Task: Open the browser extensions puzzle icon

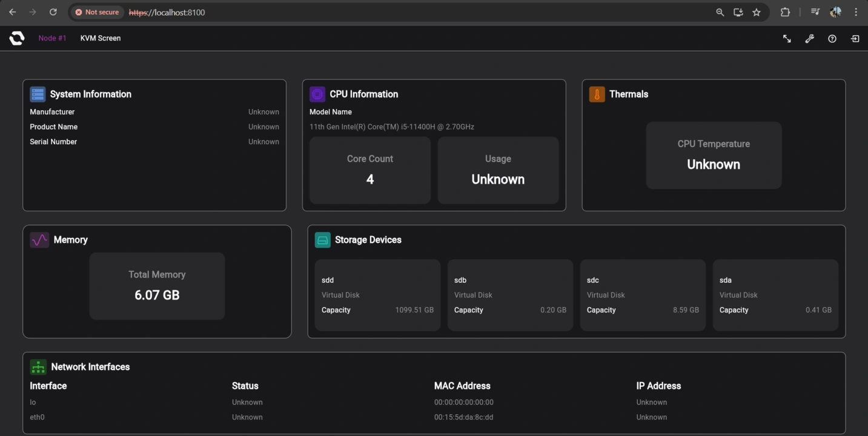Action: click(785, 12)
